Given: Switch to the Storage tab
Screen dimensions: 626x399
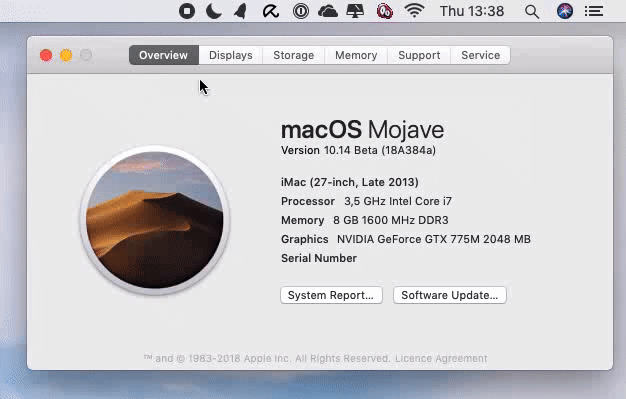Looking at the screenshot, I should pyautogui.click(x=294, y=55).
